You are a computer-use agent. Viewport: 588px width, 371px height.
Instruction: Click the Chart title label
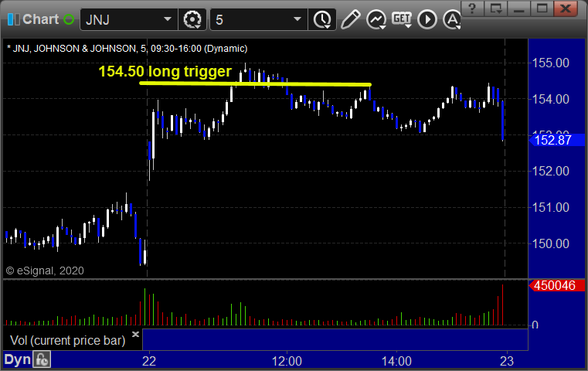40,19
